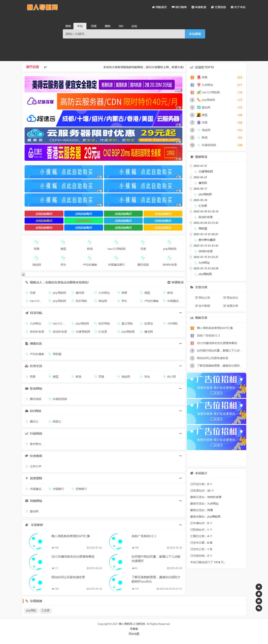Viewport: 268px width, 644px height.
Task: Click the envelope mail floating button
Action: tap(259, 601)
